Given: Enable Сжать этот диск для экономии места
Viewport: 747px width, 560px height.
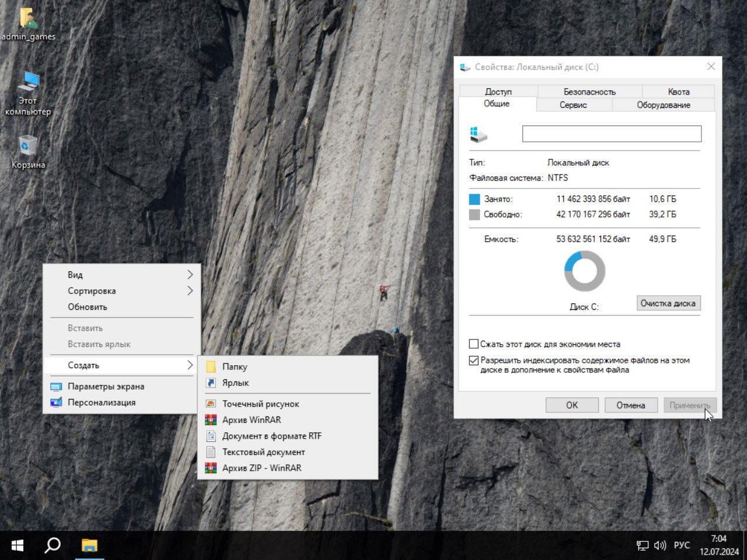Looking at the screenshot, I should (474, 344).
